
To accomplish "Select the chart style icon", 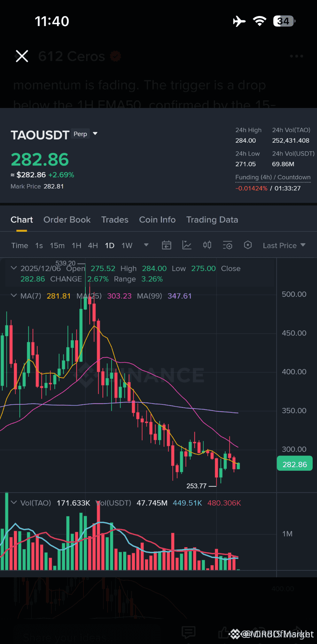I will tap(187, 245).
